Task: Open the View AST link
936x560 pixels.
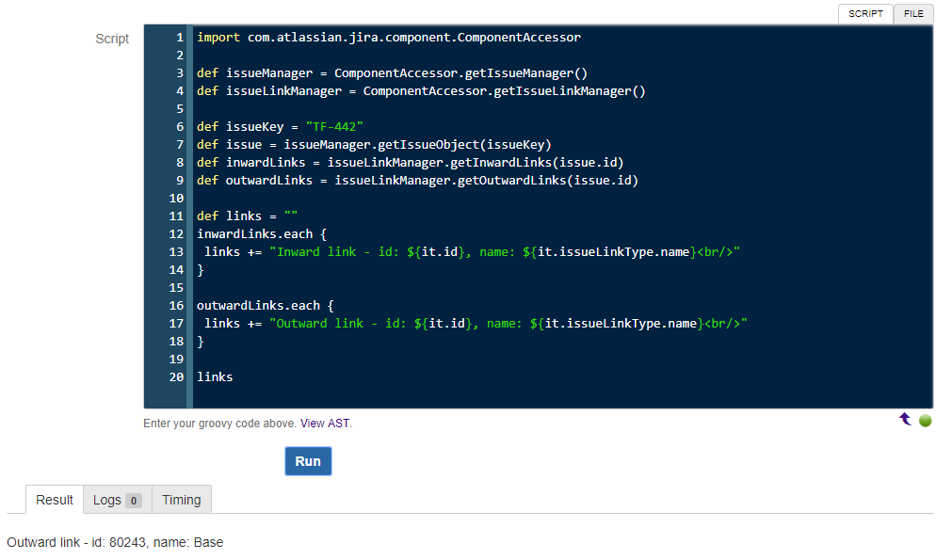Action: tap(325, 424)
